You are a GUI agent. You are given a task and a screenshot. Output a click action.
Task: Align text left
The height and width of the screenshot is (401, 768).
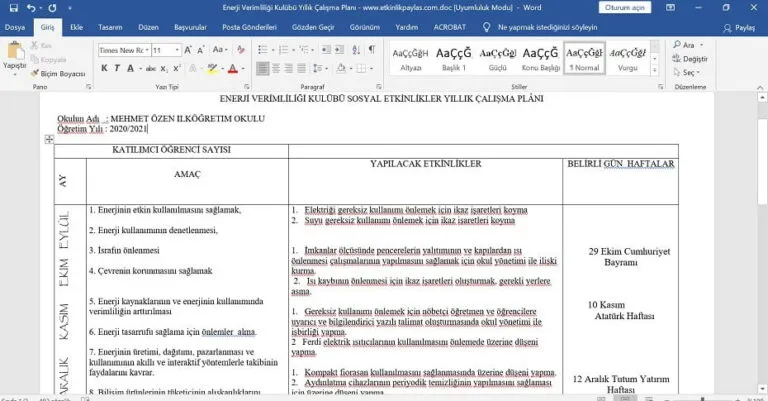tap(263, 69)
